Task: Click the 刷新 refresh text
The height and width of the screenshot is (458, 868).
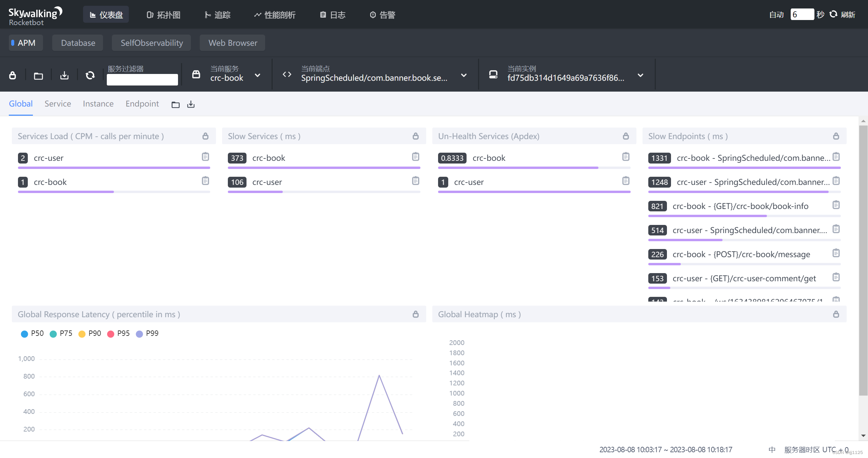Action: [848, 15]
